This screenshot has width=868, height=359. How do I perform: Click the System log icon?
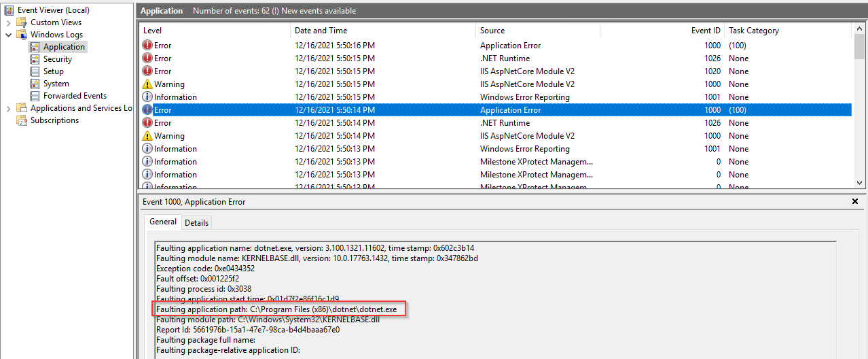(x=35, y=84)
